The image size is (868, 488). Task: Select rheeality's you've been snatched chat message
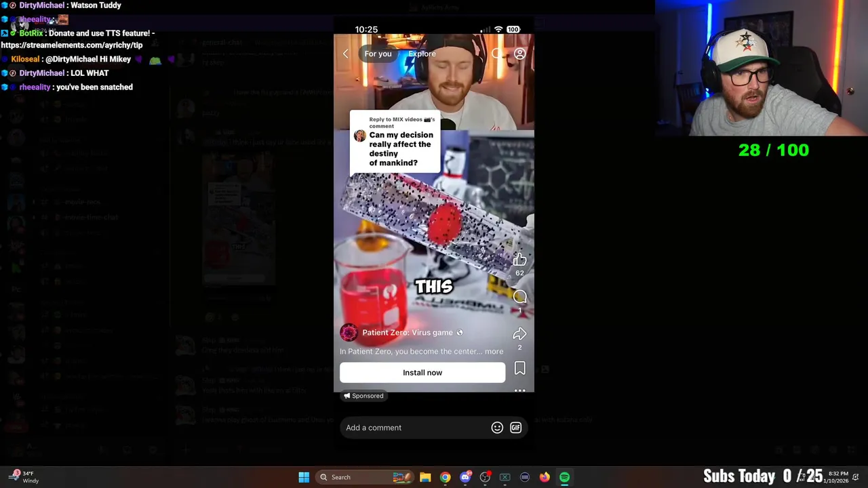(x=66, y=87)
